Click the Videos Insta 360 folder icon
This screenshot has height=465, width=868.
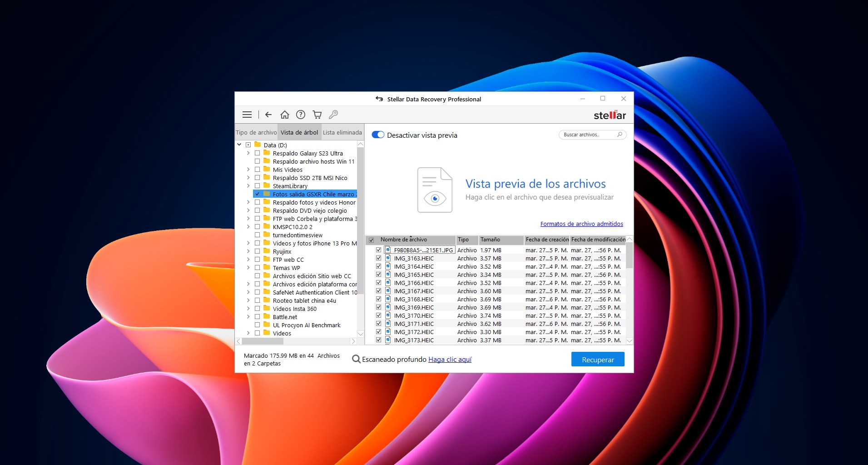click(x=267, y=308)
